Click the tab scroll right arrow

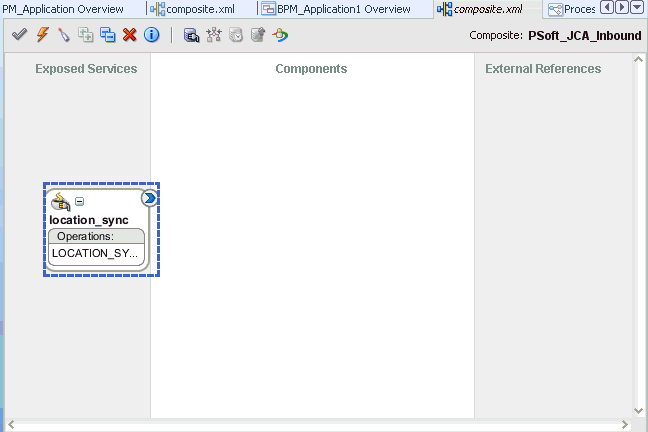pos(622,7)
